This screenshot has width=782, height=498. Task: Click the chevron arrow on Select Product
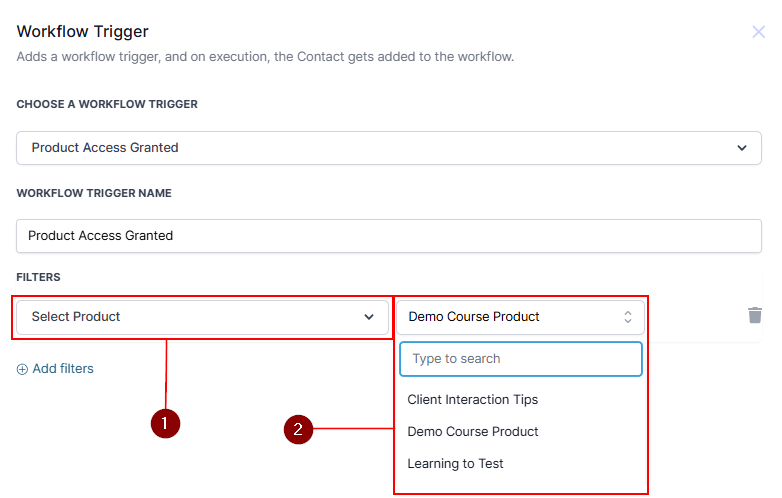point(369,317)
